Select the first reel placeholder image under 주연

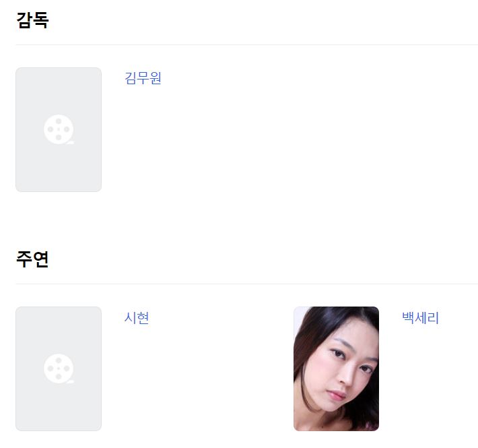point(59,369)
